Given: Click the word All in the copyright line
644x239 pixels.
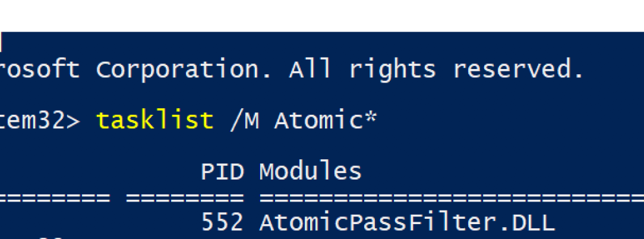Looking at the screenshot, I should coord(310,70).
